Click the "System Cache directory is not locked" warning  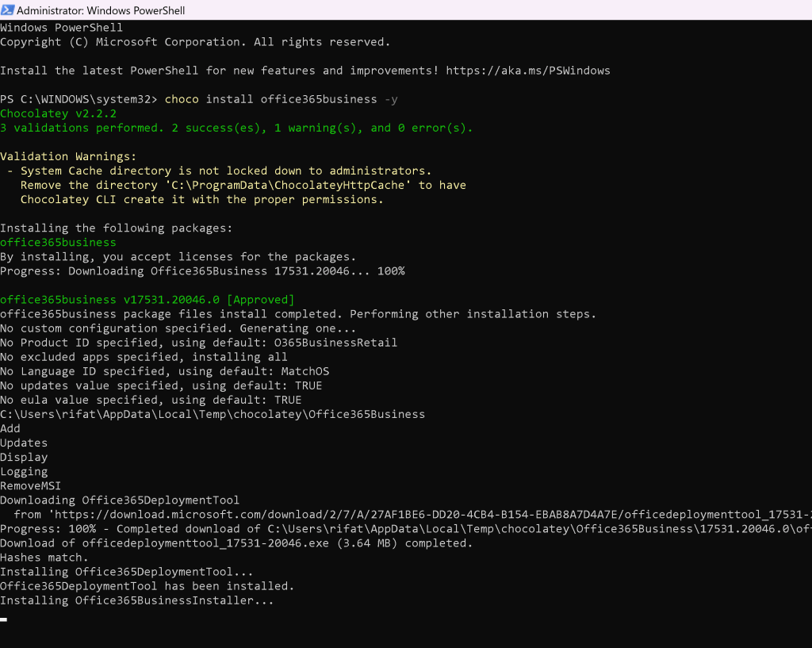[226, 171]
